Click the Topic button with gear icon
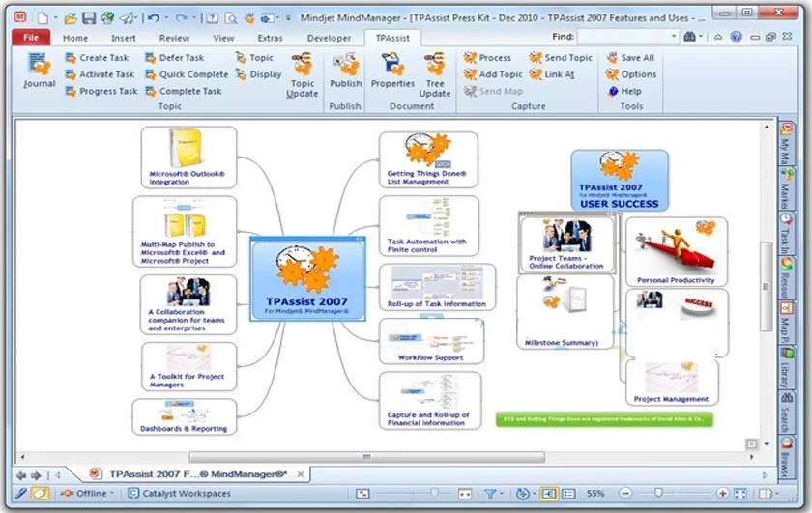Viewport: 812px width, 513px height. tap(254, 57)
